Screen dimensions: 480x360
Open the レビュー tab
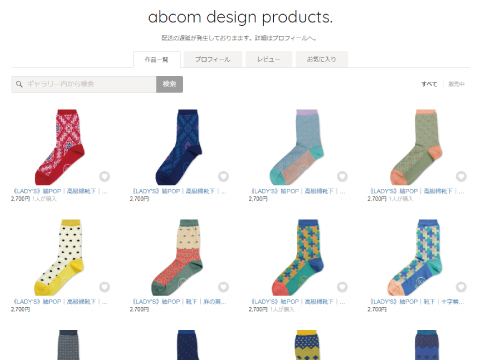[269, 59]
